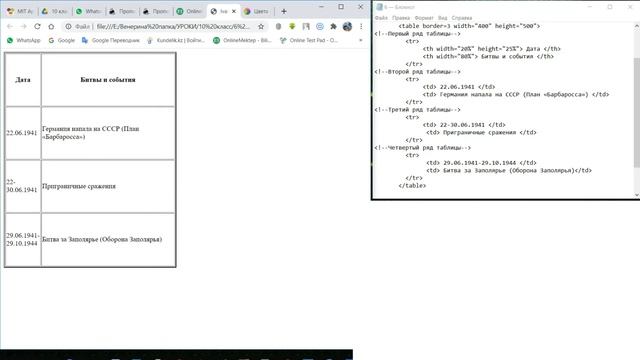Open Вид menu in Notepad
Image resolution: width=640 pixels, height=360 pixels.
click(x=442, y=18)
